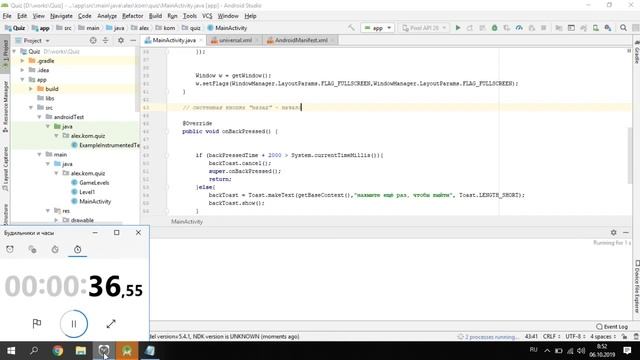This screenshot has height=360, width=640.
Task: Click 4 spaces indent setting
Action: (602, 337)
